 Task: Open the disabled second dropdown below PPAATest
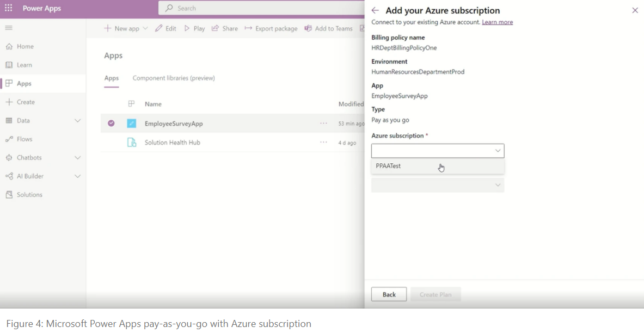pos(438,185)
